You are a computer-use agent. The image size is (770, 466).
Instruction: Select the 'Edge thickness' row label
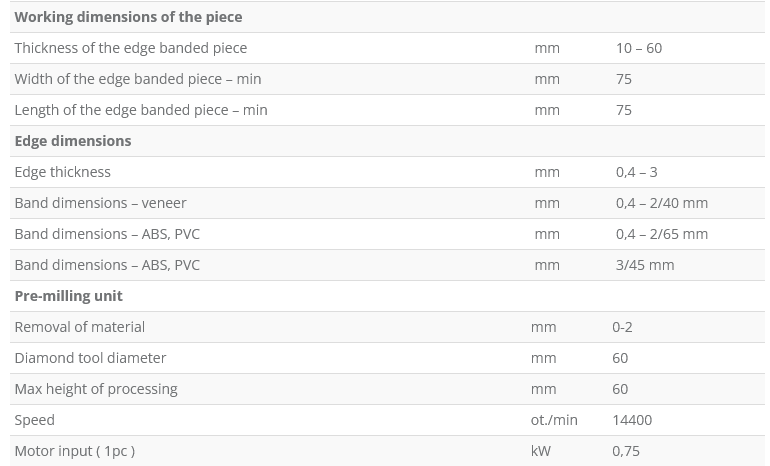point(62,172)
